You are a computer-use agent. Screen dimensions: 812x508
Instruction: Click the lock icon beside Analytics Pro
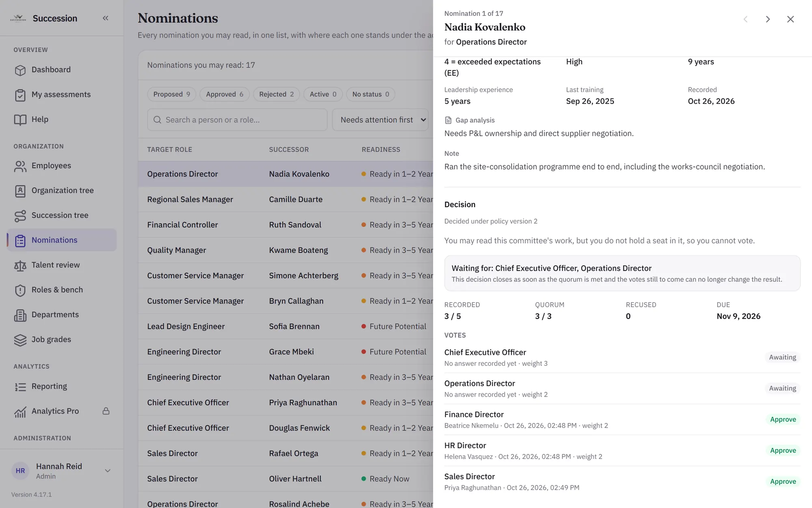(106, 411)
